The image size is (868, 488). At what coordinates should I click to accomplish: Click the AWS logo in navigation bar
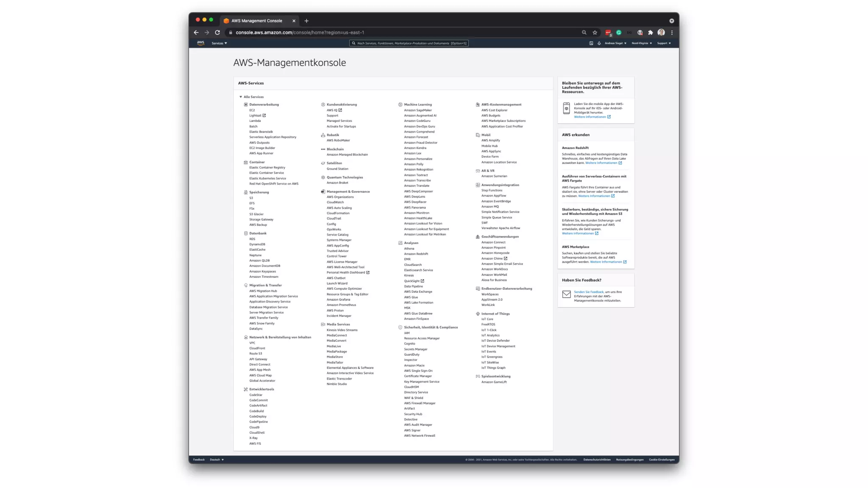point(200,43)
